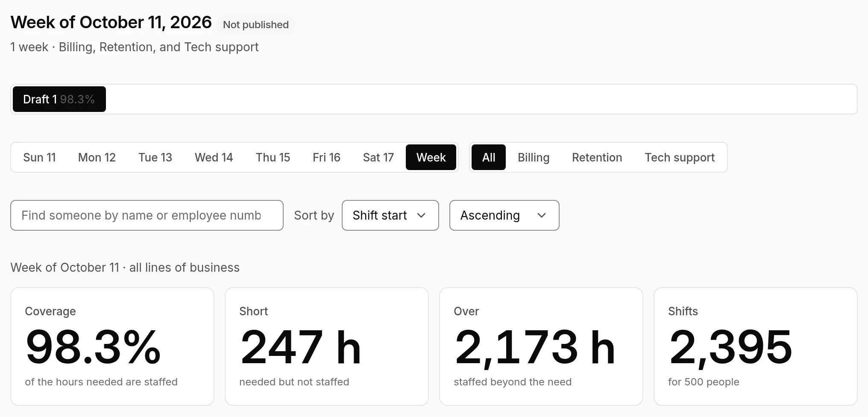The width and height of the screenshot is (868, 417).
Task: Show All lines of business
Action: click(489, 157)
